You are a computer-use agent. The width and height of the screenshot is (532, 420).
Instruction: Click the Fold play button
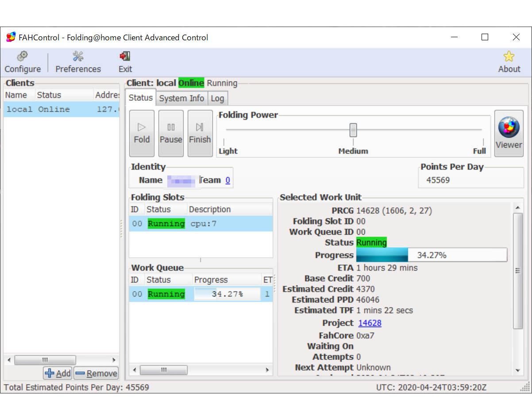click(x=142, y=133)
